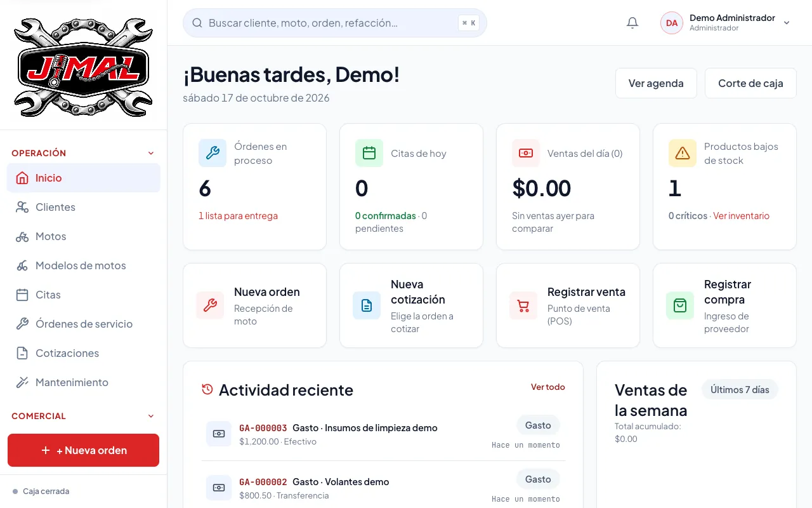Viewport: 812px width, 508px height.
Task: Click the calendar icon on Citas de hoy card
Action: pos(369,153)
